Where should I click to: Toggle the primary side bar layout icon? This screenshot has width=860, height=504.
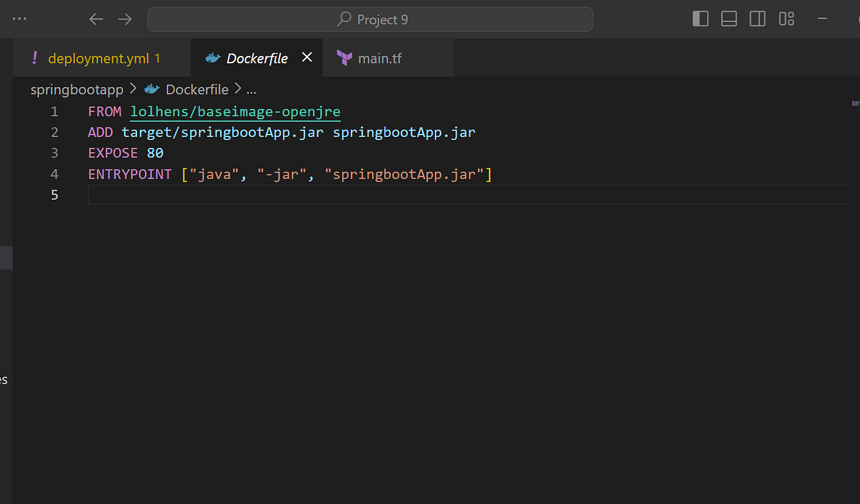700,19
